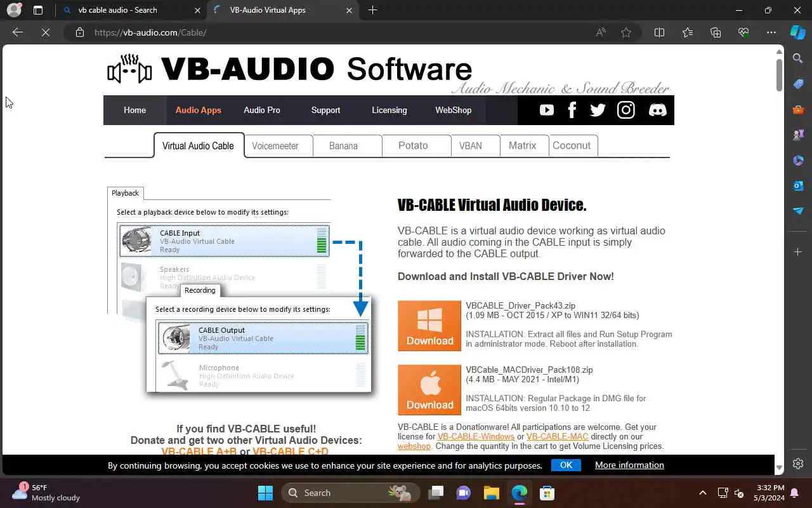This screenshot has height=508, width=812.
Task: Stop page loading with the X button
Action: (46, 32)
